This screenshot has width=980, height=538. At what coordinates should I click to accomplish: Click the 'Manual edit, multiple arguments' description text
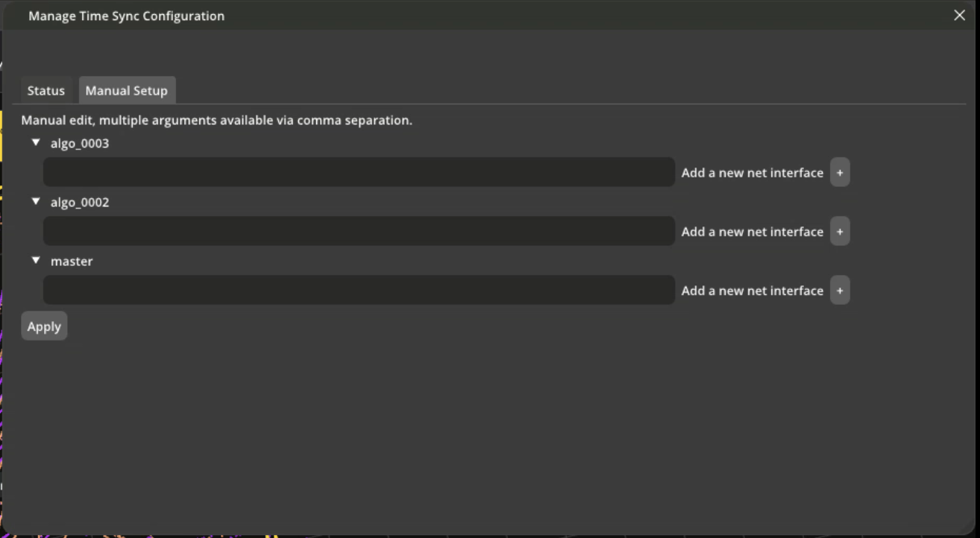216,120
